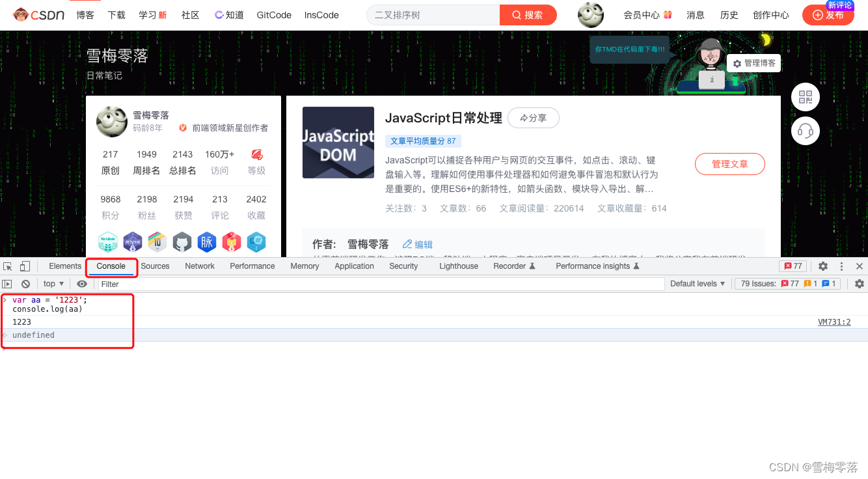Switch to the Console tab
The height and width of the screenshot is (479, 868).
(x=111, y=266)
